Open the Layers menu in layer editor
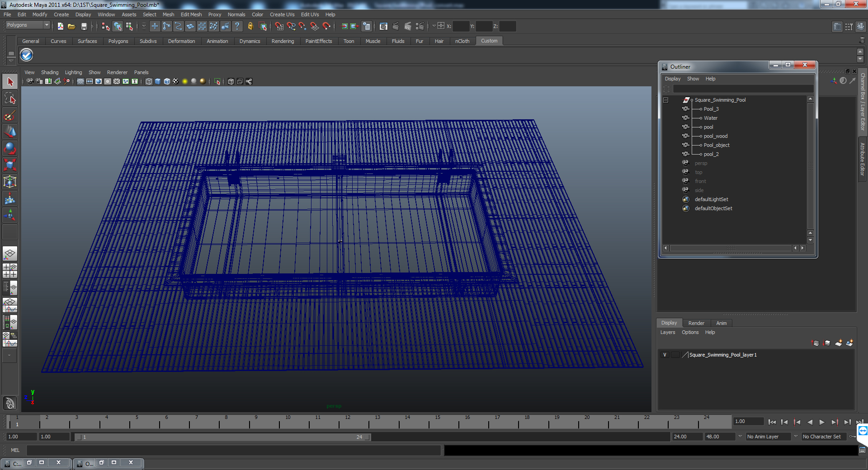The image size is (868, 470). [668, 332]
